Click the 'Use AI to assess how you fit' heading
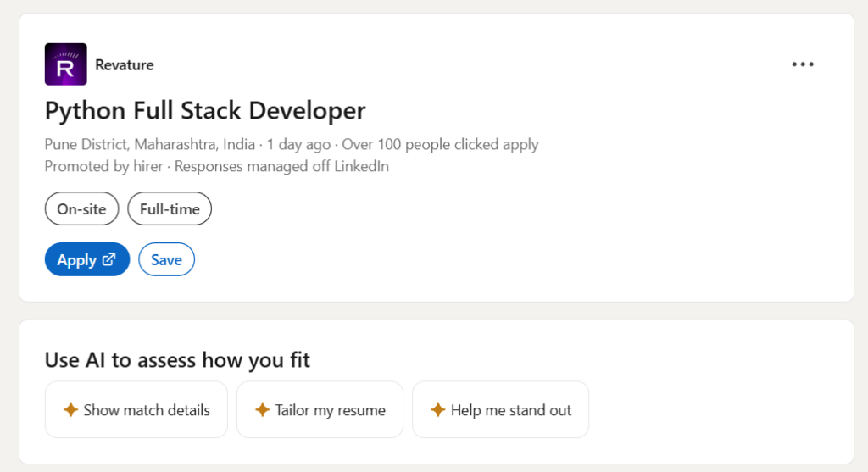The height and width of the screenshot is (472, 868). [x=177, y=360]
